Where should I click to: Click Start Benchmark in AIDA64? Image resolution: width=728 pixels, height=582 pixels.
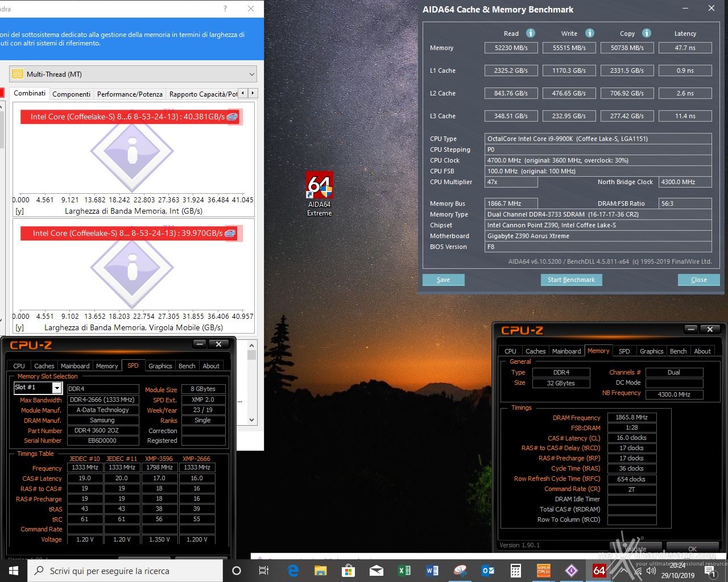coord(571,280)
